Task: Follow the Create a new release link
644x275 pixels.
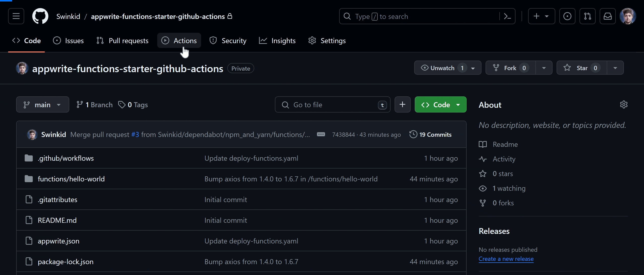Action: click(506, 258)
